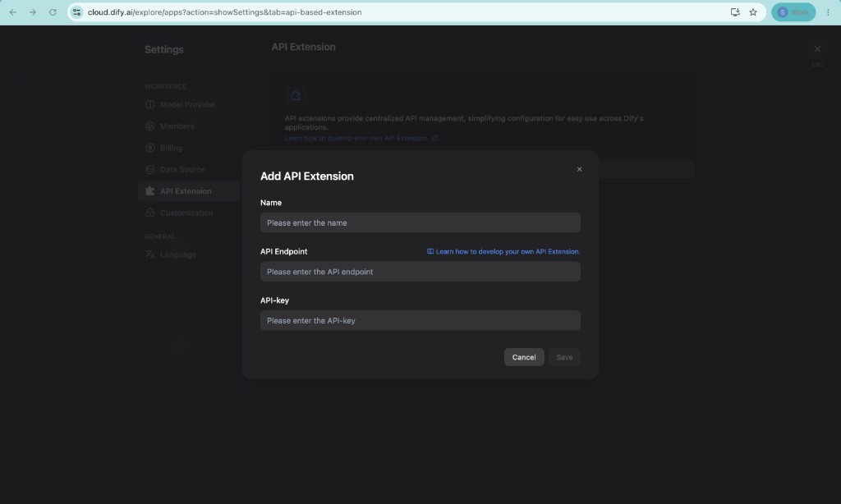Reload the current page
Image resolution: width=841 pixels, height=504 pixels.
click(53, 11)
